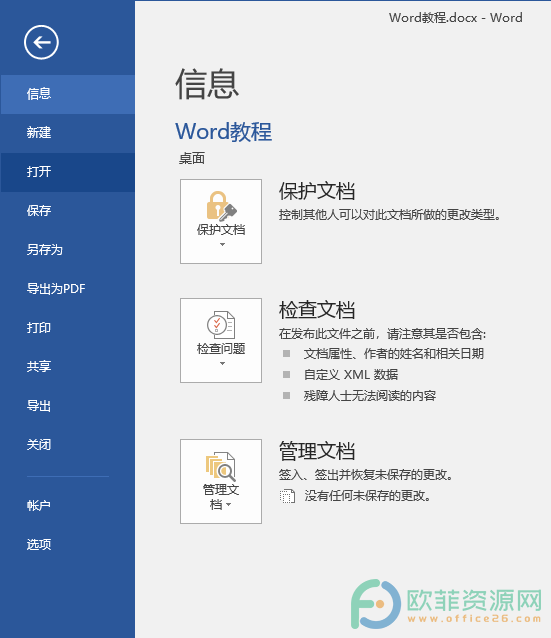551x638 pixels.
Task: Click the 检查文档 section heading
Action: coord(317,310)
